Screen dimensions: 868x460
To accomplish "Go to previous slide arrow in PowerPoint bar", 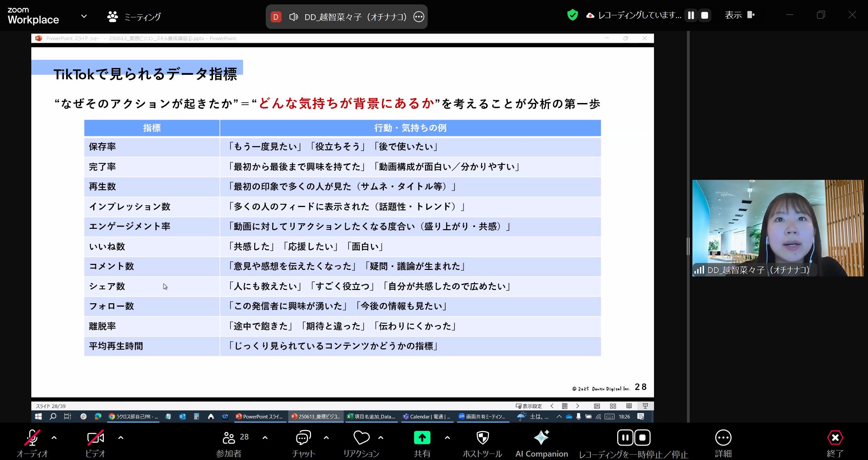I will [x=552, y=406].
